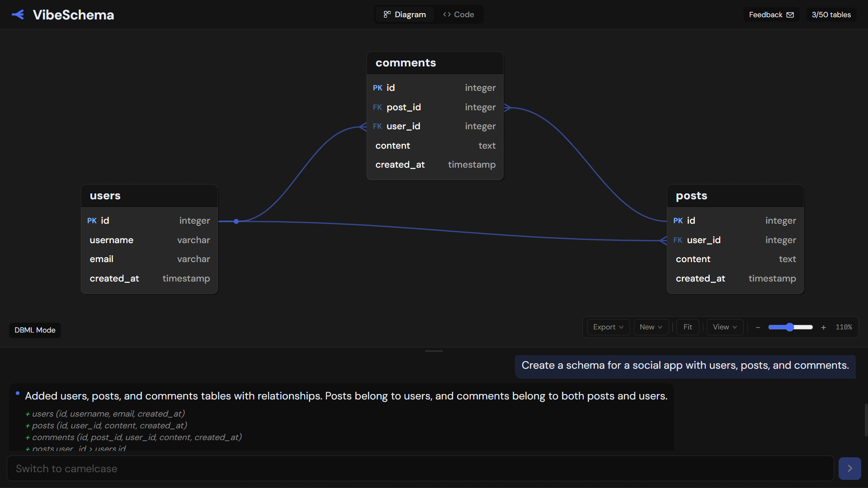Expand the New menu
This screenshot has height=488, width=868.
click(651, 327)
